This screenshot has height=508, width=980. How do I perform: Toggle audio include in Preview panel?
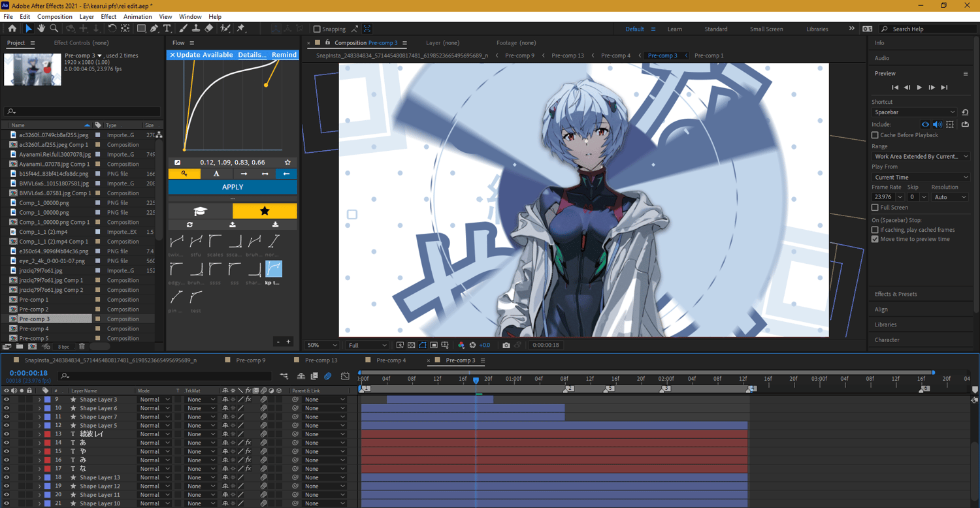[x=938, y=124]
